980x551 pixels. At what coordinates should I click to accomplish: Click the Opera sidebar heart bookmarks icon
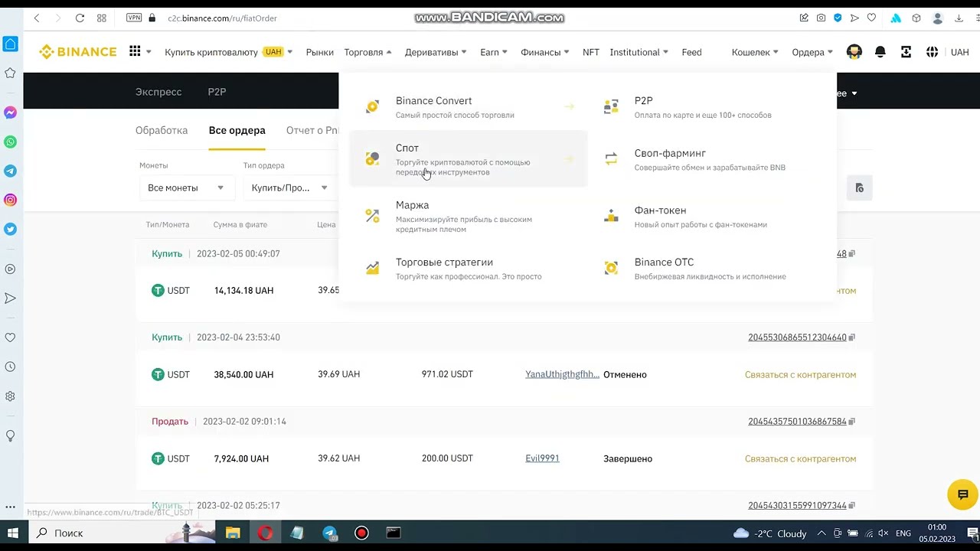pyautogui.click(x=11, y=337)
